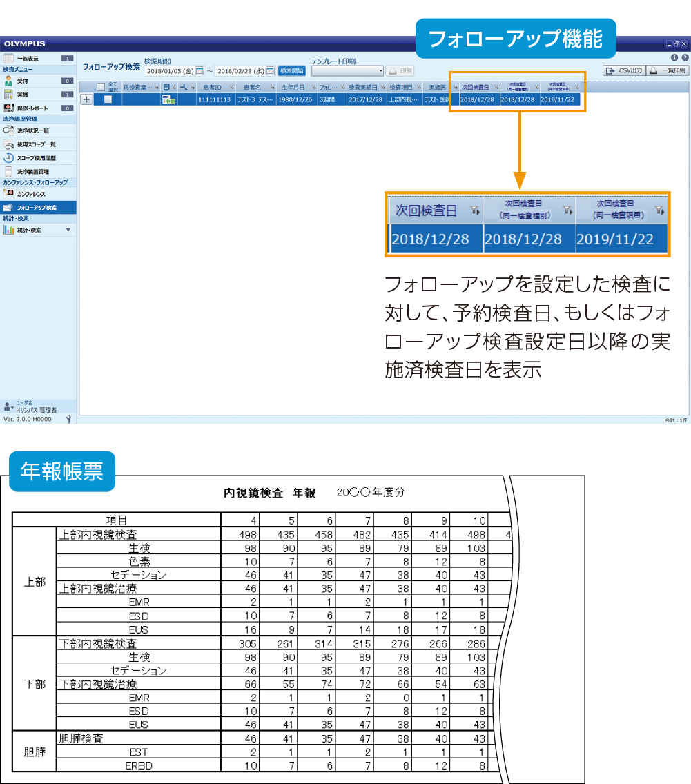
Task: Click the 実施 calendar icon in sidebar
Action: click(8, 94)
